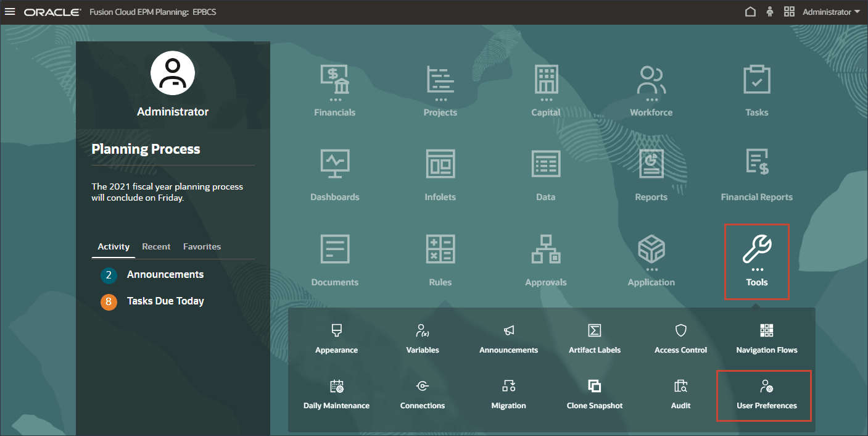Expand the Administrator user dropdown
Image resolution: width=868 pixels, height=436 pixels.
point(831,12)
